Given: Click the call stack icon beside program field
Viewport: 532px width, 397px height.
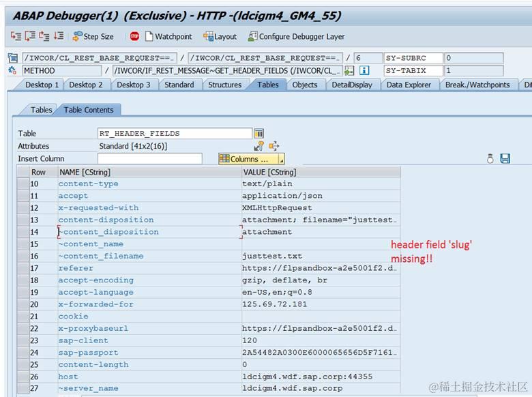Looking at the screenshot, I should point(12,58).
